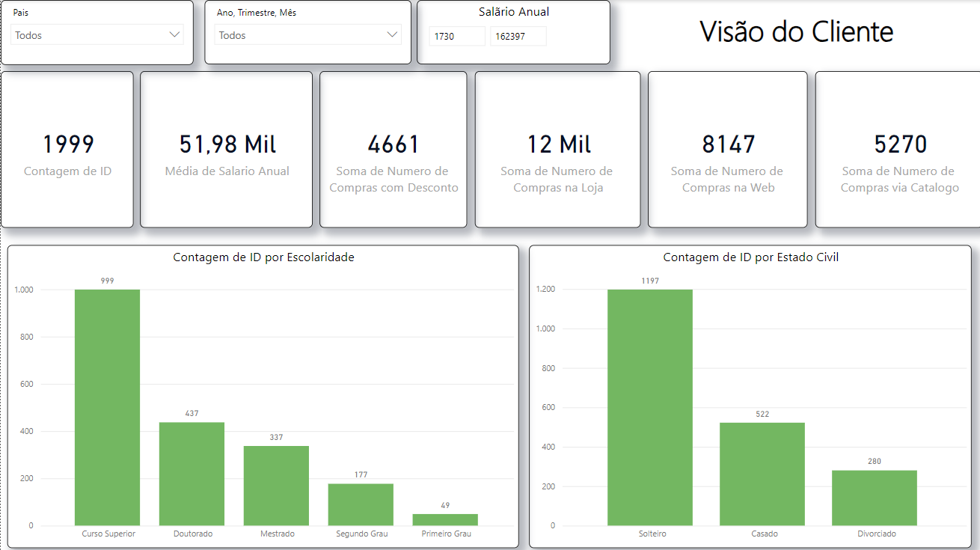
Task: Click the Visão do Cliente title
Action: (796, 32)
